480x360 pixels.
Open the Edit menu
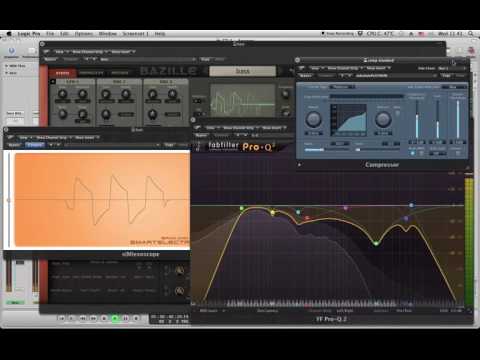point(64,34)
